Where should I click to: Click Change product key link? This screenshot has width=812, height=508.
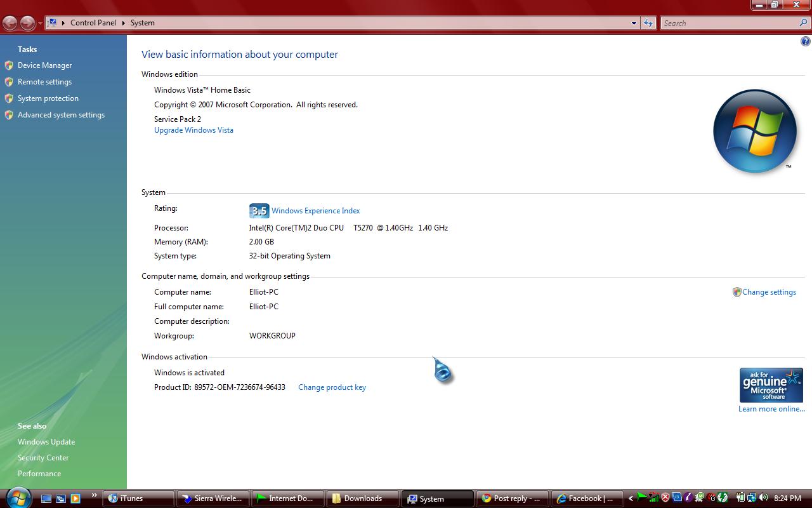point(332,387)
